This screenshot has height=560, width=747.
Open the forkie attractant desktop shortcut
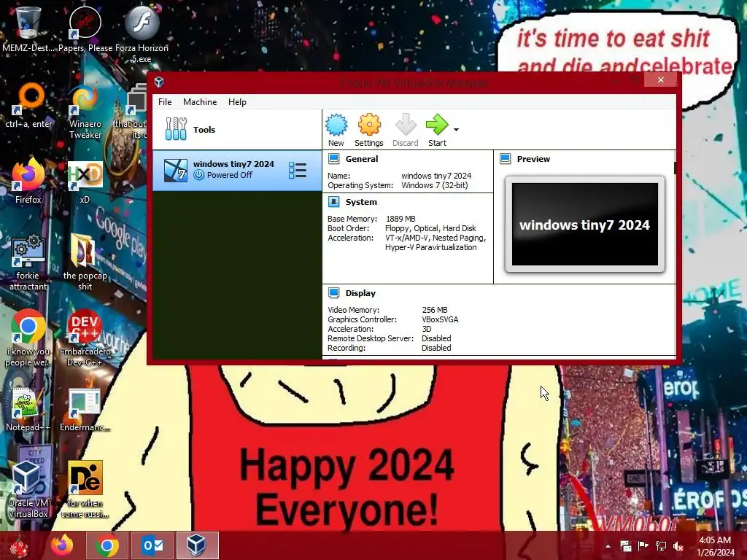pyautogui.click(x=28, y=262)
